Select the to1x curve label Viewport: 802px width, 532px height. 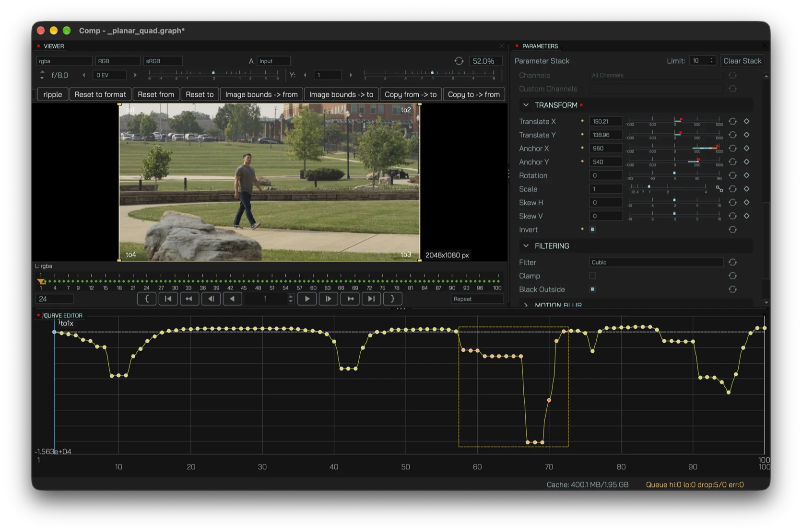point(67,324)
